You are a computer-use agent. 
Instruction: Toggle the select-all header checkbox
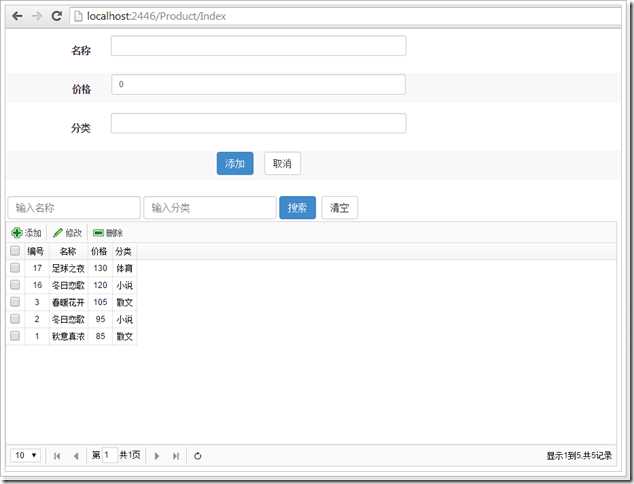pyautogui.click(x=15, y=251)
